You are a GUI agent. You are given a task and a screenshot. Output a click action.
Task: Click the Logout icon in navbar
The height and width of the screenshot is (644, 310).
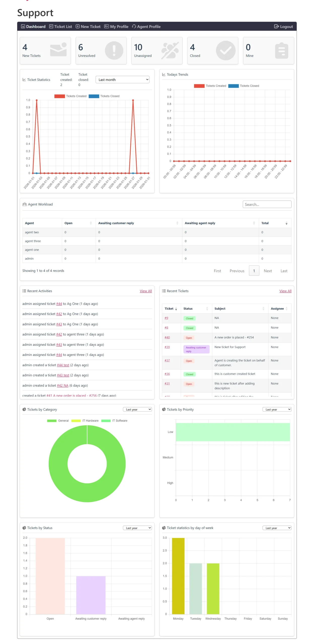pyautogui.click(x=276, y=26)
